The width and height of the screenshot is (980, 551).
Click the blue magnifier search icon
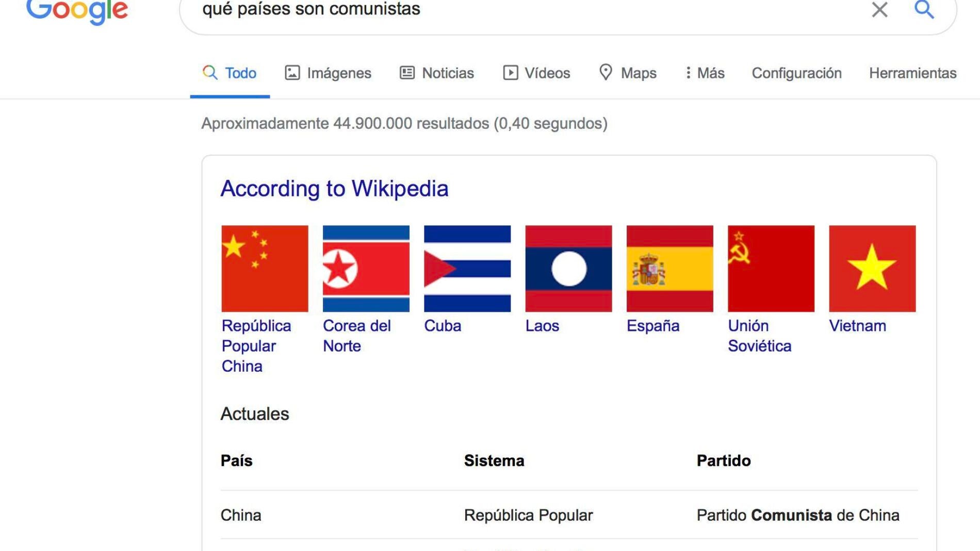click(x=924, y=9)
